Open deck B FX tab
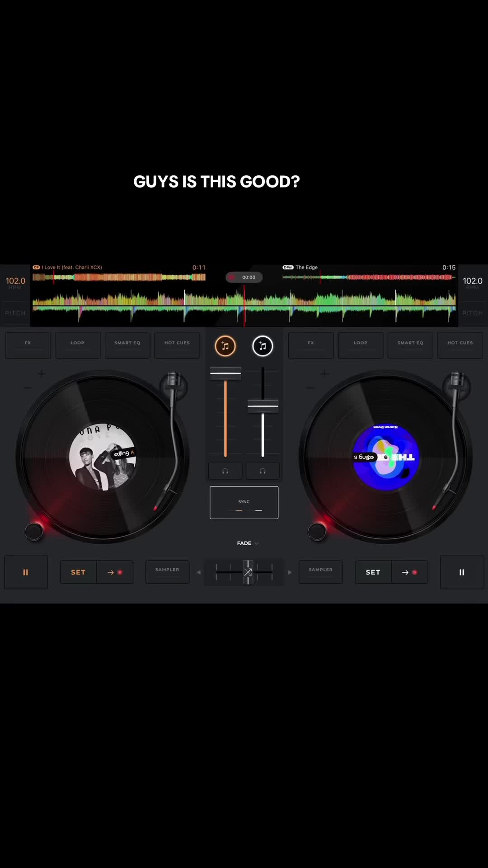Viewport: 488px width, 868px height. click(x=311, y=345)
